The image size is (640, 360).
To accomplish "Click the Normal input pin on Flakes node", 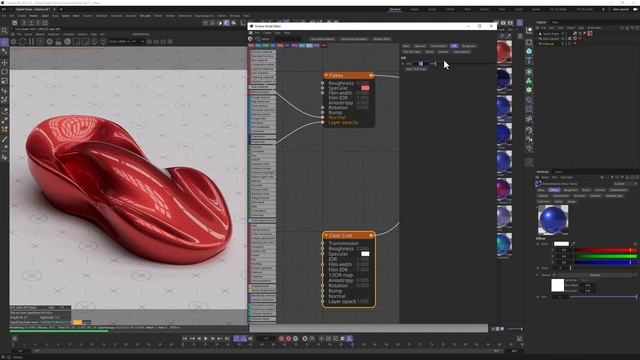I will coord(322,117).
